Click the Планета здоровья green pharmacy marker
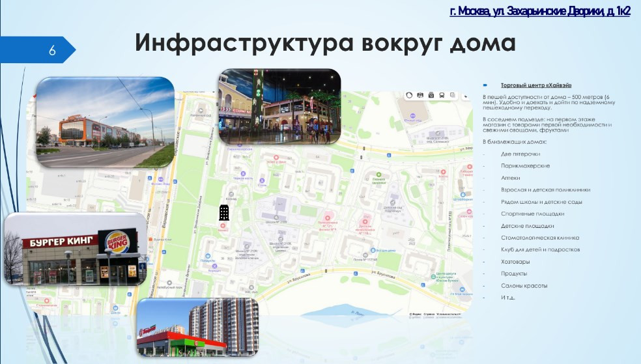641x364 pixels. coord(378,175)
